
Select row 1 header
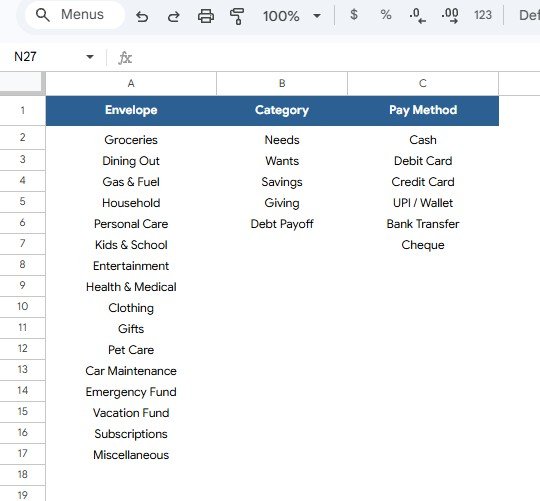pyautogui.click(x=22, y=111)
